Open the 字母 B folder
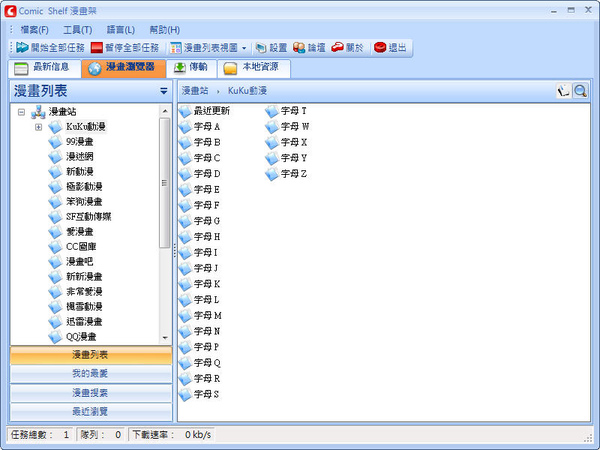Viewport: 600px width, 450px height. coord(200,143)
